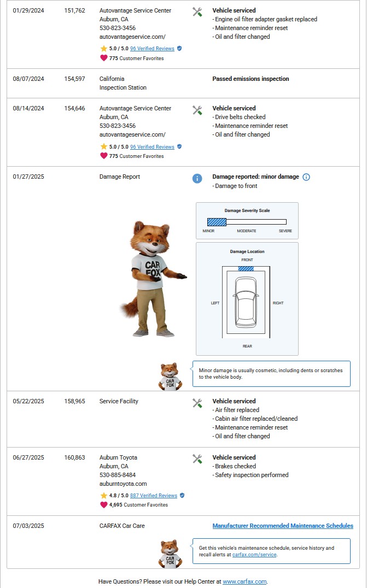Click wrench icon for 06/27/2025 service
This screenshot has width=367, height=588.
click(x=197, y=459)
